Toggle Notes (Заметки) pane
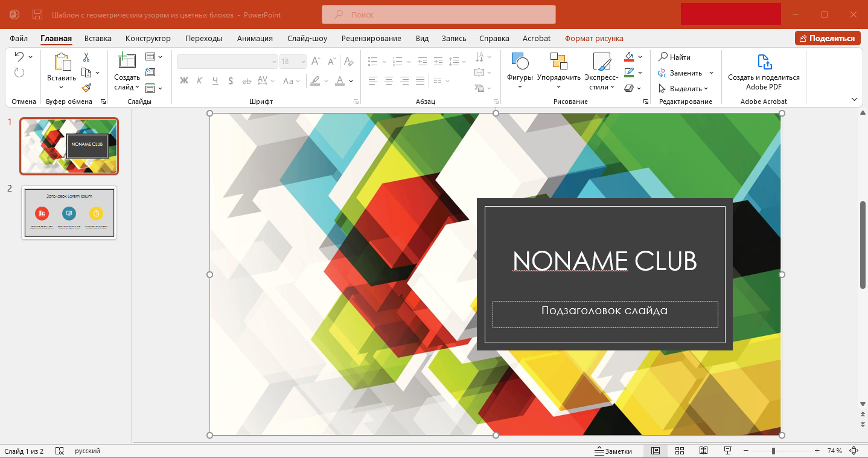 pos(613,451)
